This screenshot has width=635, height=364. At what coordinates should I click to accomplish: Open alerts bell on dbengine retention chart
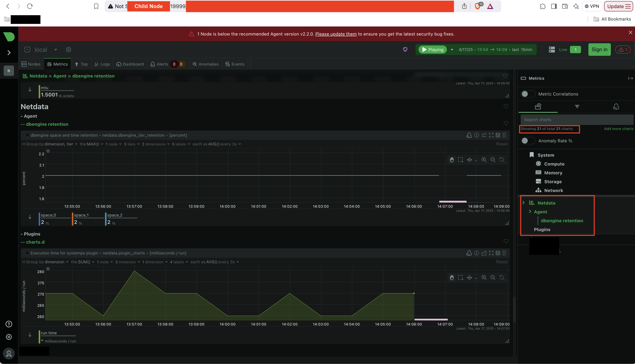point(469,135)
